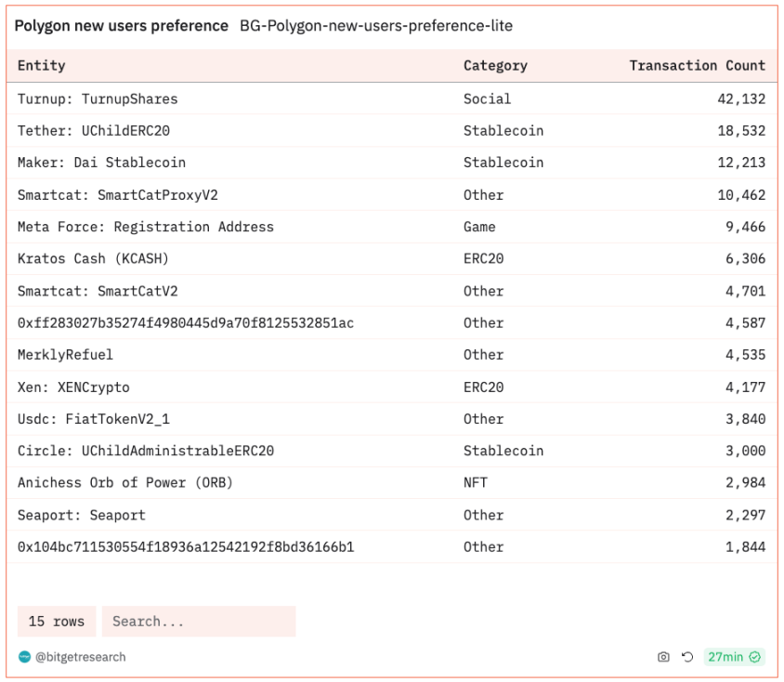
Task: Open BG-Polygon-new-users-preference-lite query link
Action: (375, 26)
